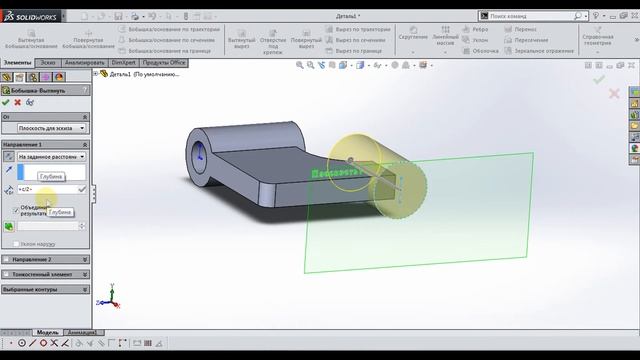Screen dimensions: 640x360
Task: Open the Линейный массив dropdown arrow
Action: pyautogui.click(x=445, y=52)
